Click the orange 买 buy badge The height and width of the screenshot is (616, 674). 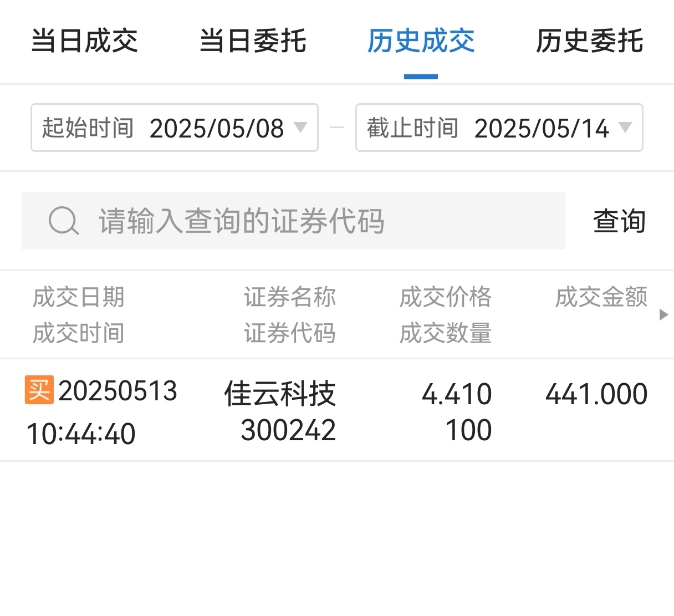39,389
